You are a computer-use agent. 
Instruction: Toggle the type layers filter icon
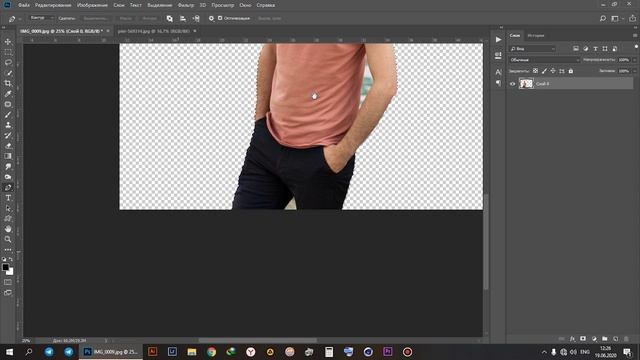point(596,49)
